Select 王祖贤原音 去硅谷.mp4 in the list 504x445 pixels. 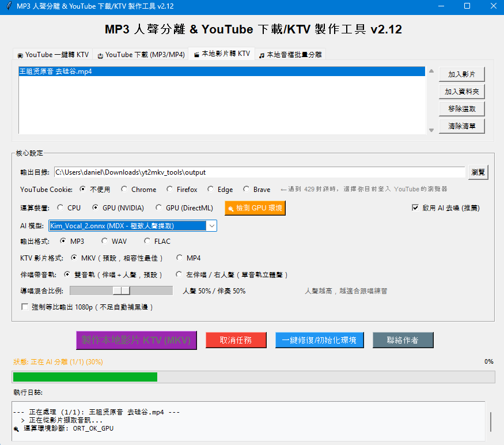222,71
